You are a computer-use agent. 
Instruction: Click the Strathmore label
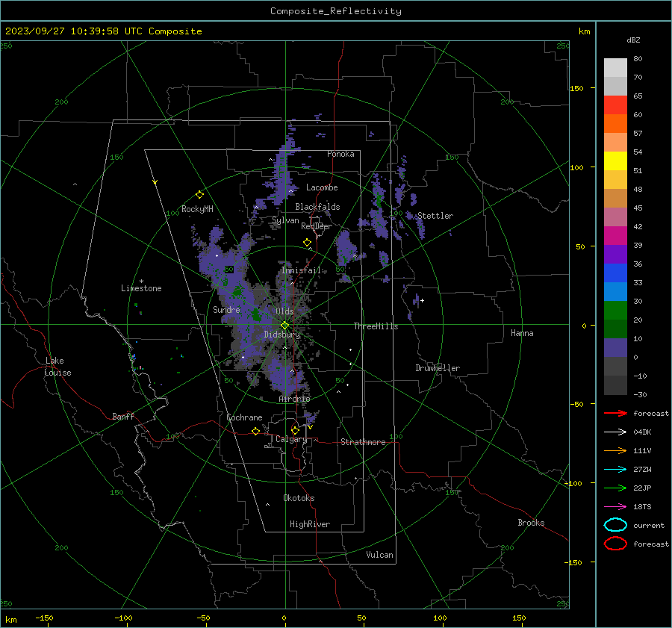coord(363,442)
